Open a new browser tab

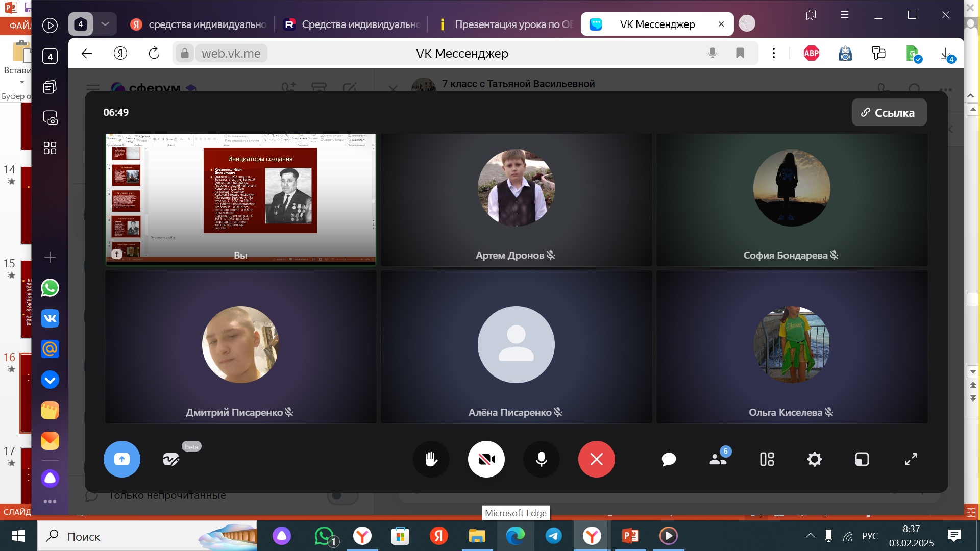747,23
